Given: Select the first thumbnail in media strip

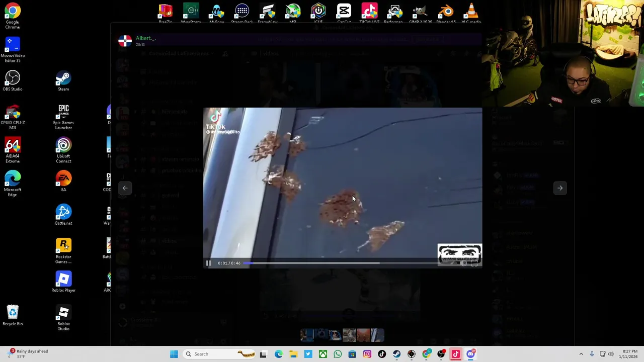Looking at the screenshot, I should coord(307,335).
